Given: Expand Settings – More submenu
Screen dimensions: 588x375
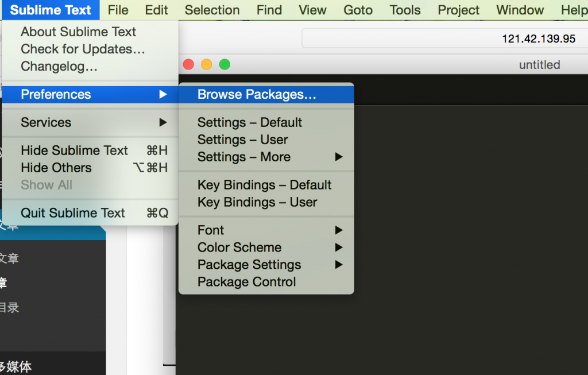Looking at the screenshot, I should [x=266, y=157].
